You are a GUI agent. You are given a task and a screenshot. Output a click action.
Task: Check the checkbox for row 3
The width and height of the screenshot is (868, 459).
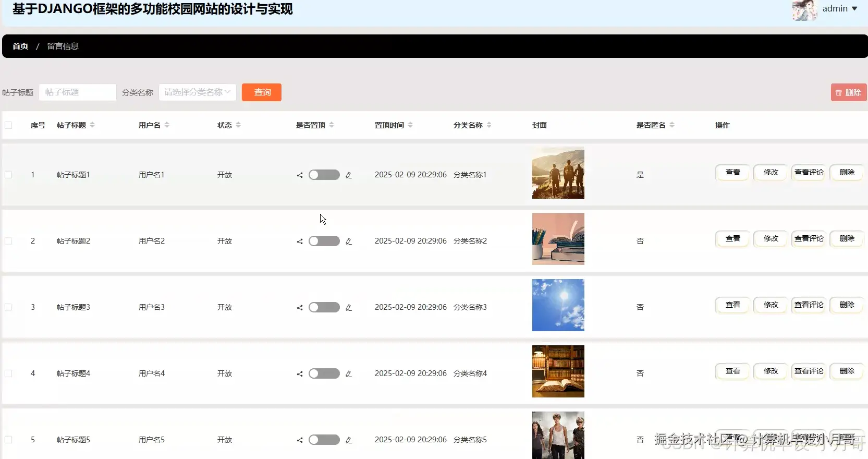point(8,307)
